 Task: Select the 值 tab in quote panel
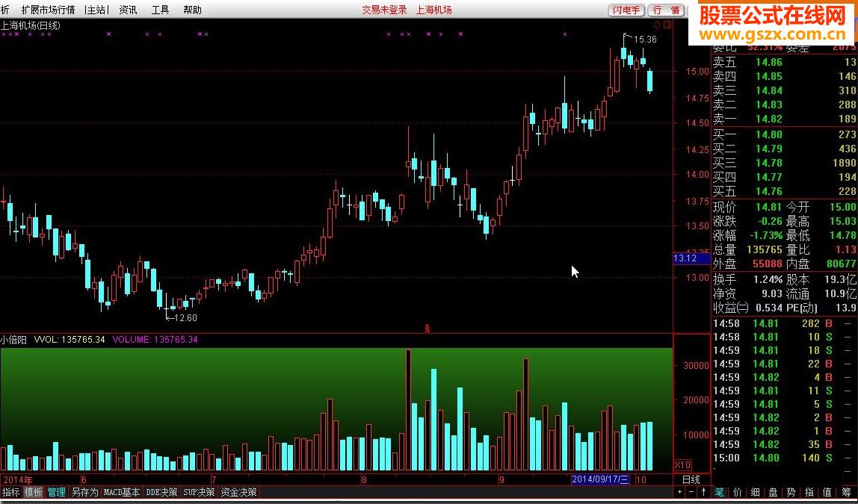827,493
